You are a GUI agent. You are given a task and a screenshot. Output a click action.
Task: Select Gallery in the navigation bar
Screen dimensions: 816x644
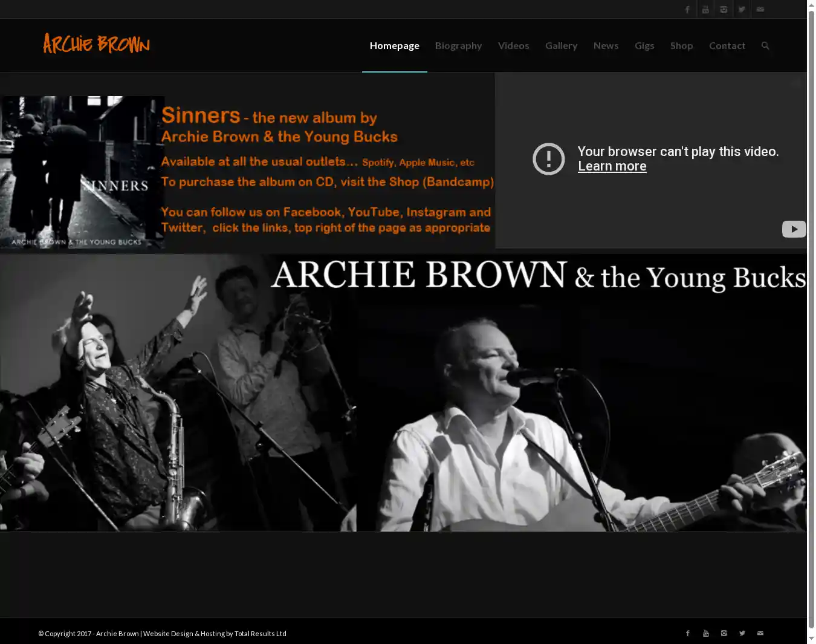561,46
